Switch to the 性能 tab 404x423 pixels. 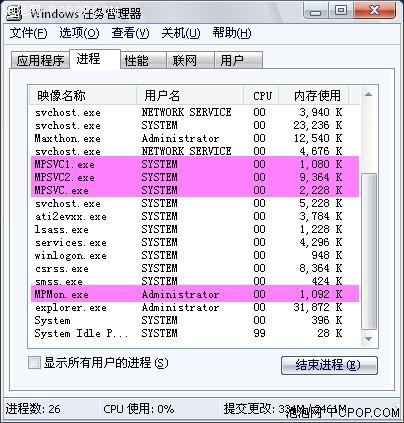[x=143, y=60]
